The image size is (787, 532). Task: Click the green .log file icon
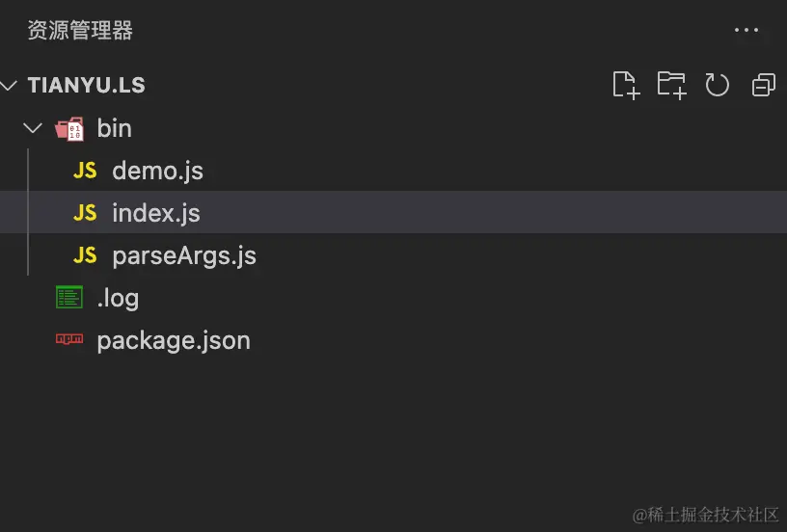pyautogui.click(x=69, y=298)
